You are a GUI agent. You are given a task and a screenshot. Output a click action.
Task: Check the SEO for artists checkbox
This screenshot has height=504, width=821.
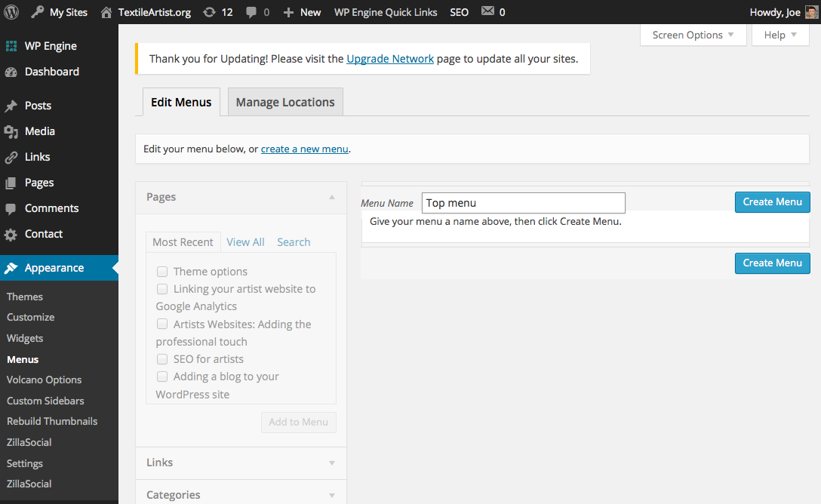tap(162, 359)
